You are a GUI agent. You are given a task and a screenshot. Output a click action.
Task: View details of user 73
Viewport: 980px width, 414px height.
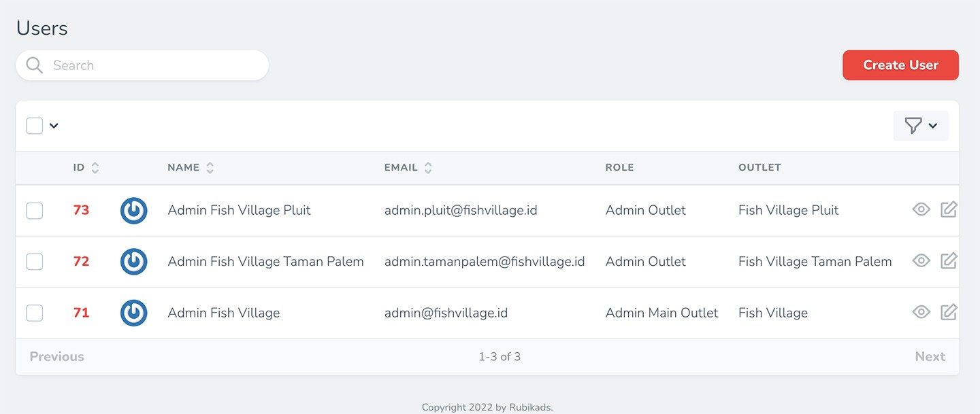pyautogui.click(x=921, y=209)
